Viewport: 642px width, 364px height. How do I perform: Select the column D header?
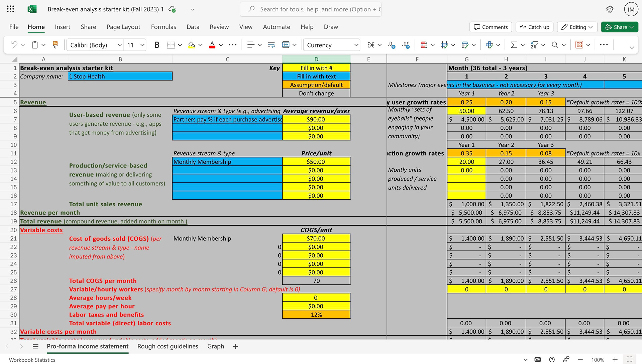tap(316, 59)
